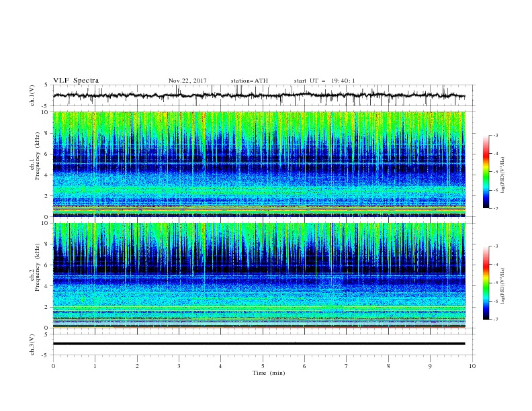The height and width of the screenshot is (411, 532).
Task: Click tick label "3" on Time axis
Action: click(179, 366)
